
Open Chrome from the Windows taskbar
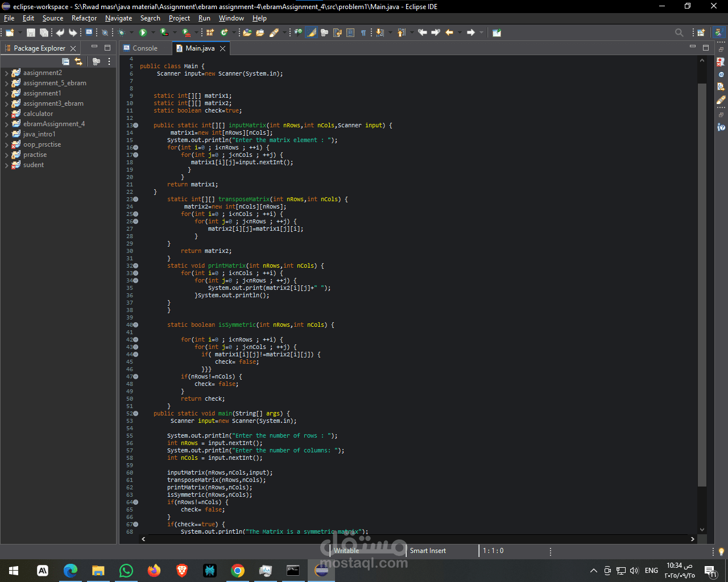[x=238, y=571]
